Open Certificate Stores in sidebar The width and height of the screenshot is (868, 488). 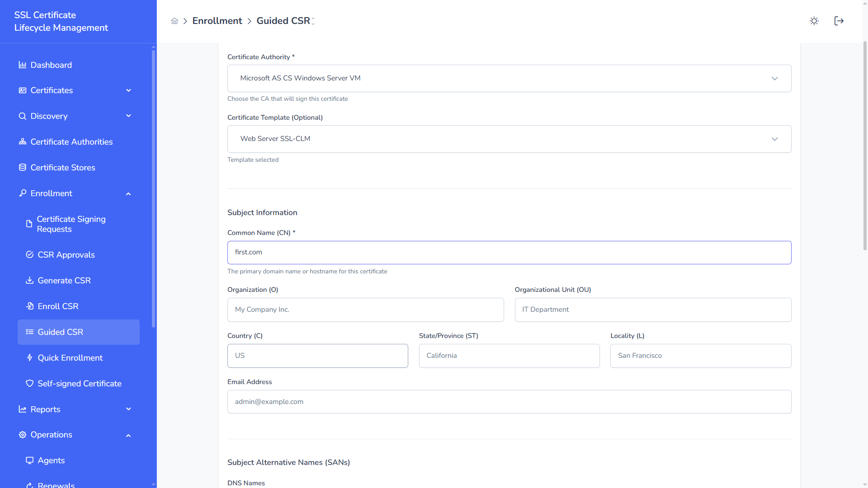(62, 168)
